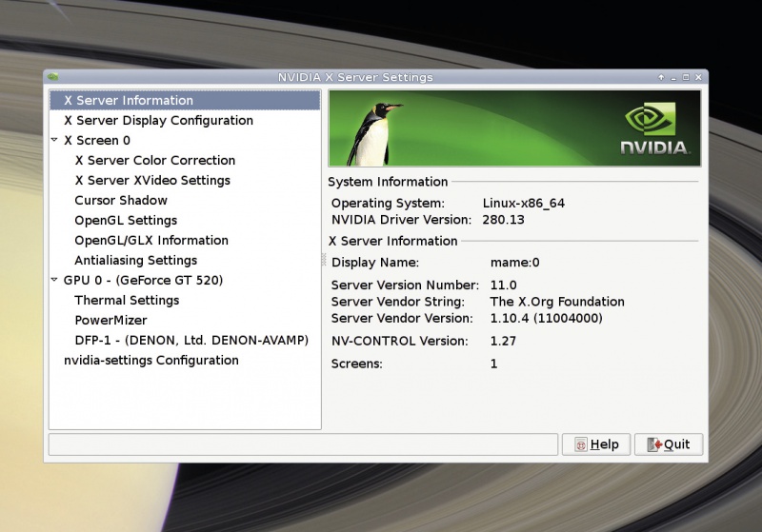
Task: Click The X.Org Foundation vendor string
Action: (x=557, y=302)
